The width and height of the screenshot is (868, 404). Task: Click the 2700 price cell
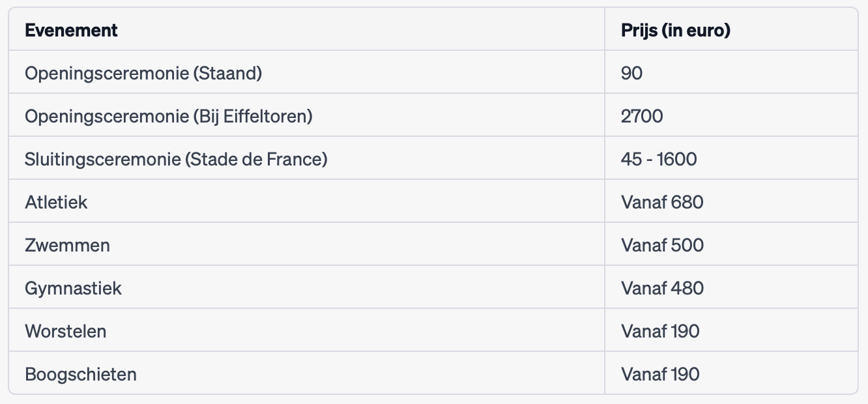[642, 116]
